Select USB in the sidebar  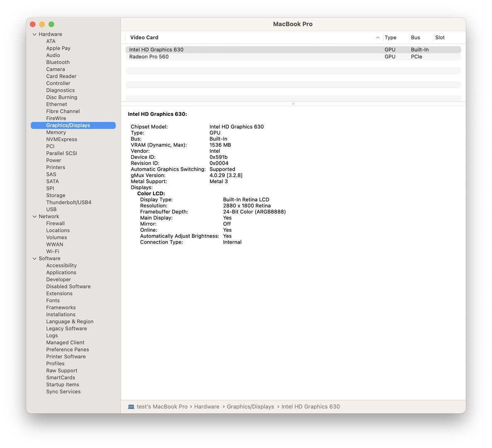pos(51,209)
